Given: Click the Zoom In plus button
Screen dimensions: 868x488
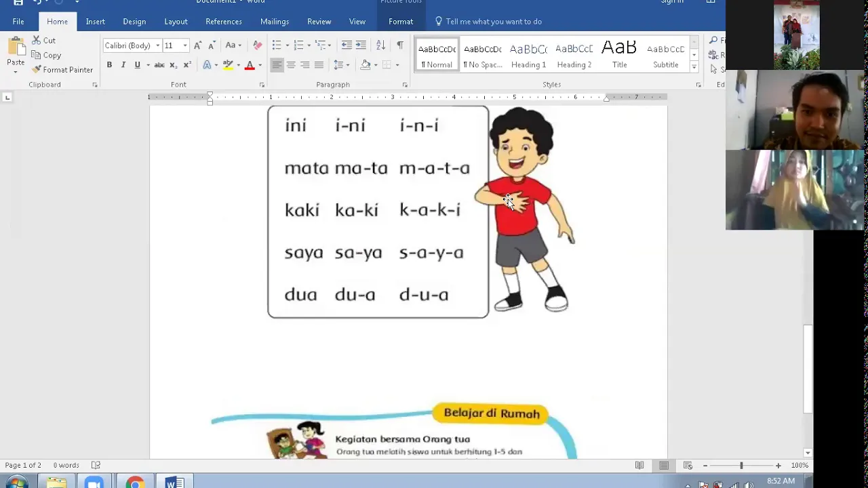Looking at the screenshot, I should (778, 466).
